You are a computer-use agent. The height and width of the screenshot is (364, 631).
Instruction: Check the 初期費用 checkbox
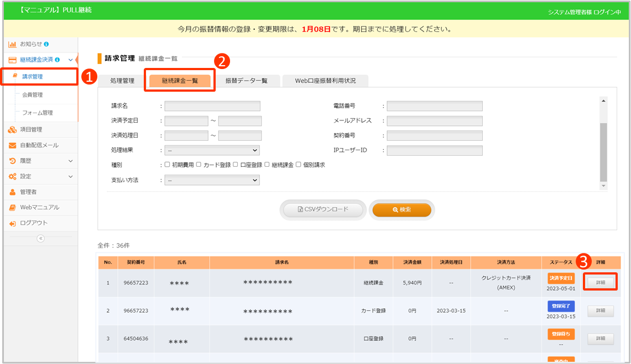point(168,165)
